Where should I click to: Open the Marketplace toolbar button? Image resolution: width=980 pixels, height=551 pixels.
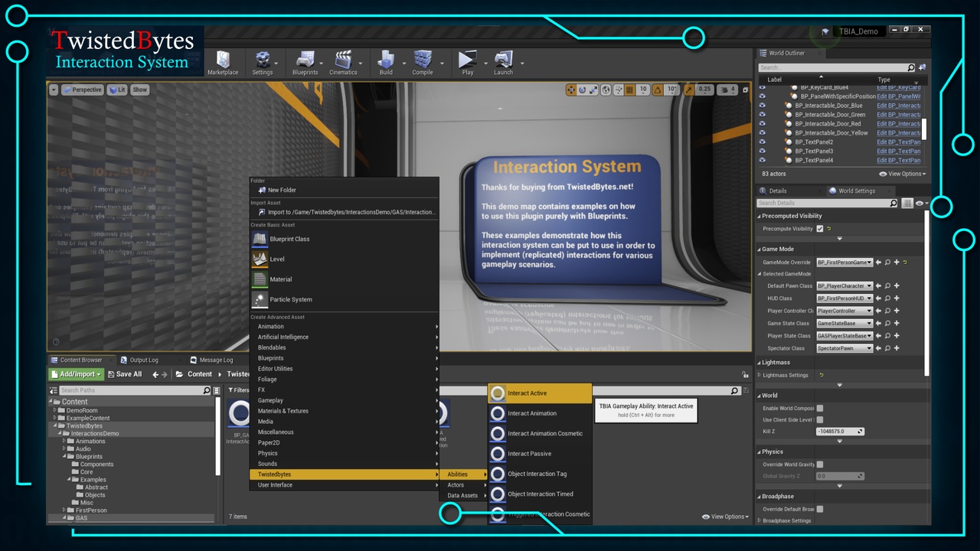click(x=223, y=63)
